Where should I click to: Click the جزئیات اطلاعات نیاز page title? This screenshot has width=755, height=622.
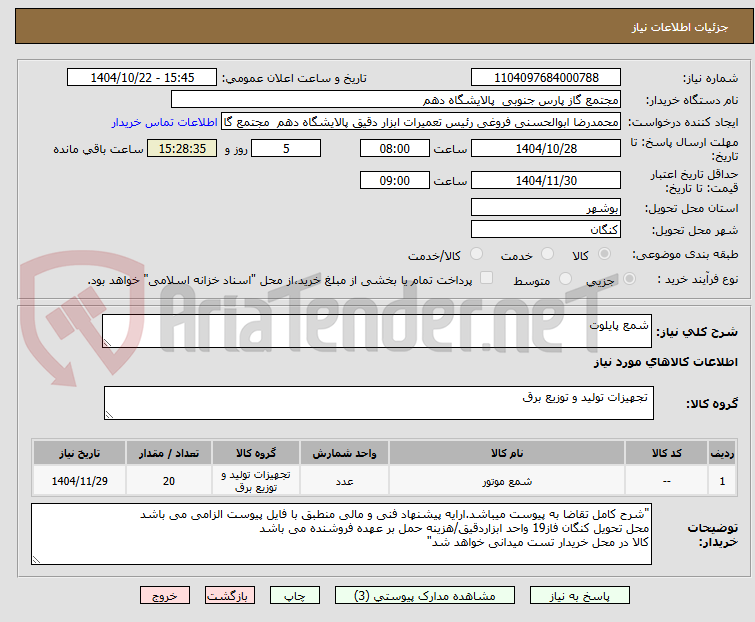(680, 27)
